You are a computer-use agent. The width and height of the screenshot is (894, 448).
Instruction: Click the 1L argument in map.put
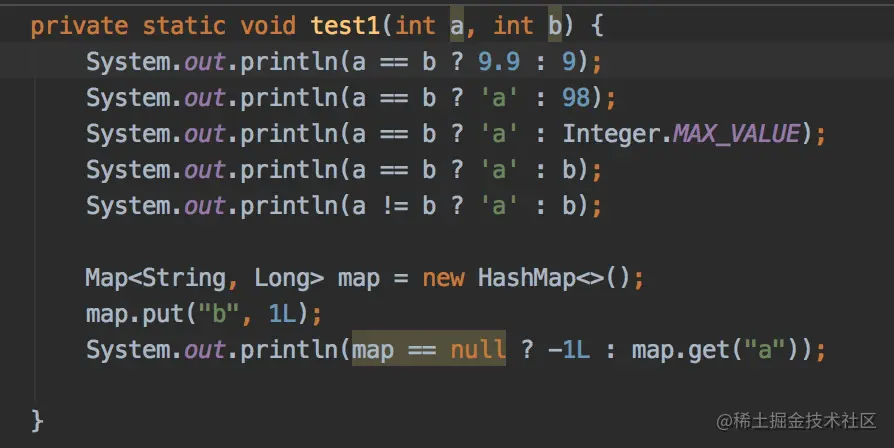283,314
